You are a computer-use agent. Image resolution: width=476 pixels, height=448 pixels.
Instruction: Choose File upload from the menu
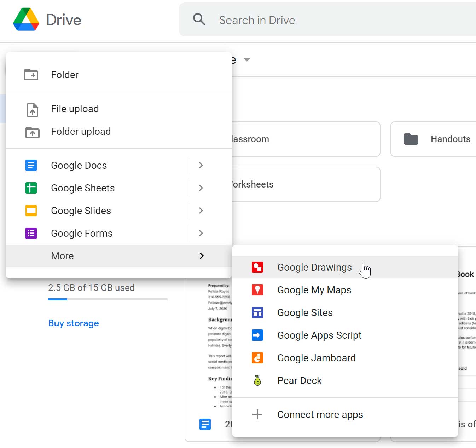point(75,109)
